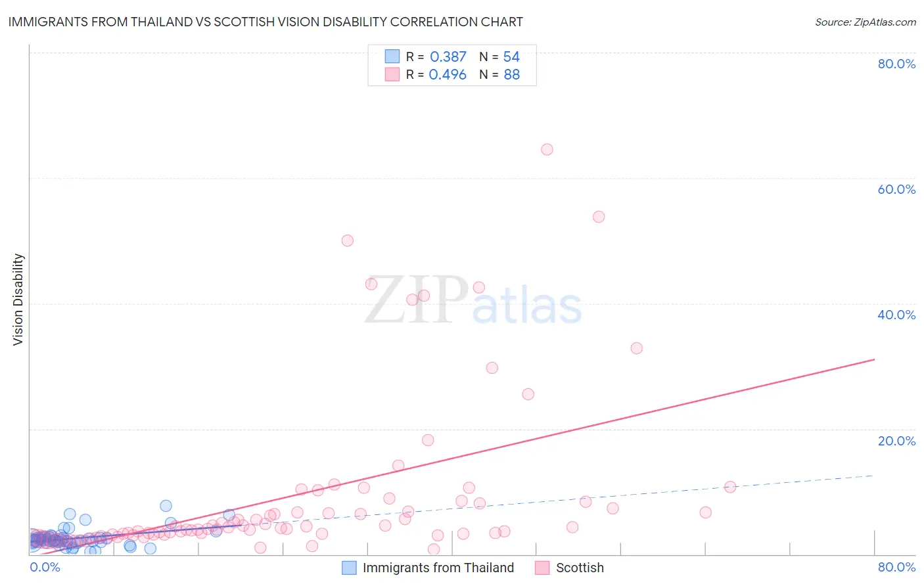Click the pink data point near 50%
This screenshot has width=924, height=586.
point(347,240)
